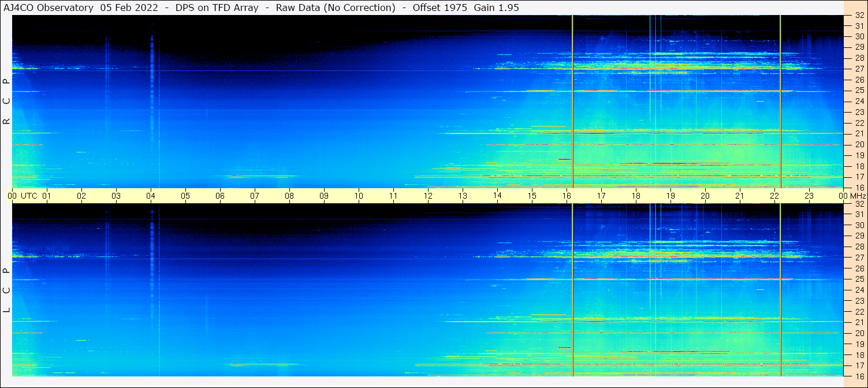Click the "MHz" unit label on the time axis
This screenshot has height=388, width=868.
857,196
